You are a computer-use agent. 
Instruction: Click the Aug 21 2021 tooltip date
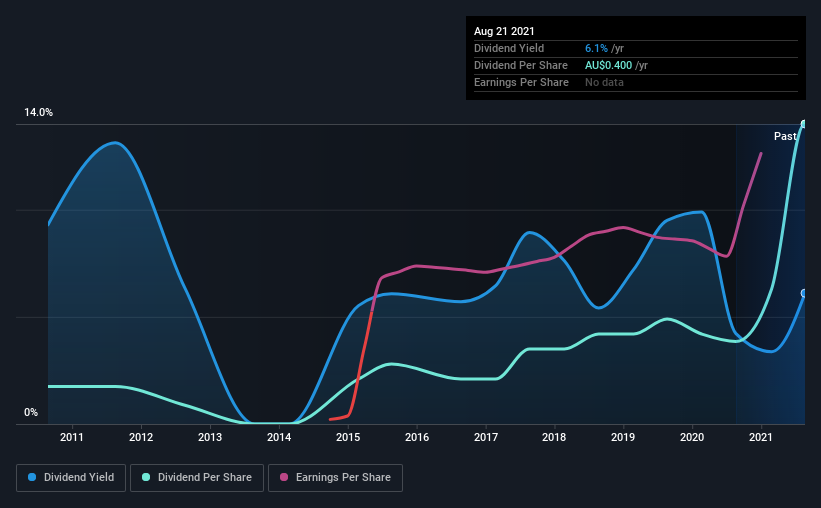[x=504, y=31]
